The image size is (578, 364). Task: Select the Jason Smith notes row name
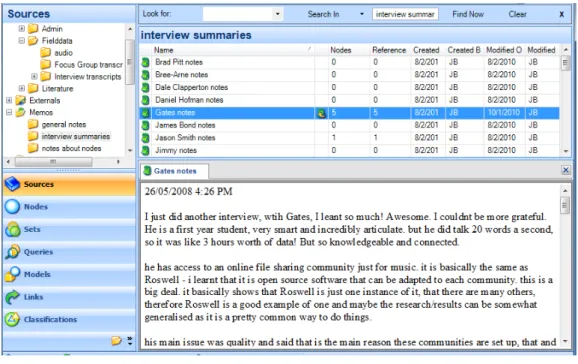pyautogui.click(x=185, y=138)
